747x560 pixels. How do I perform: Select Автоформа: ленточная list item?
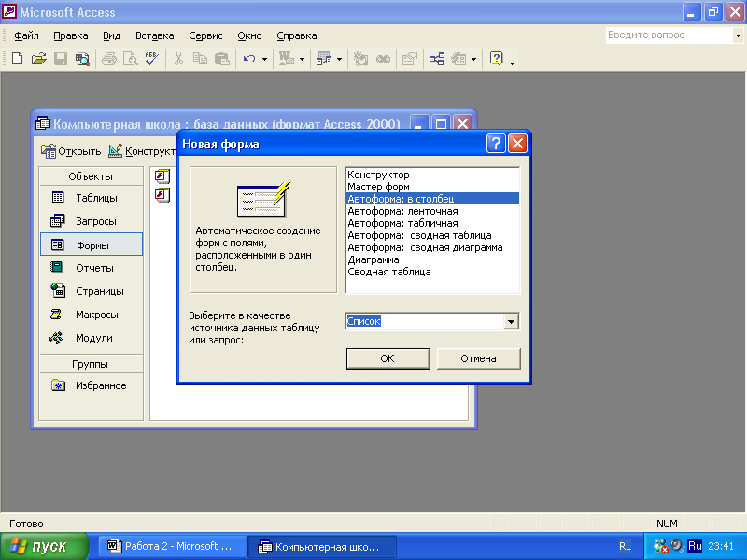click(x=432, y=211)
